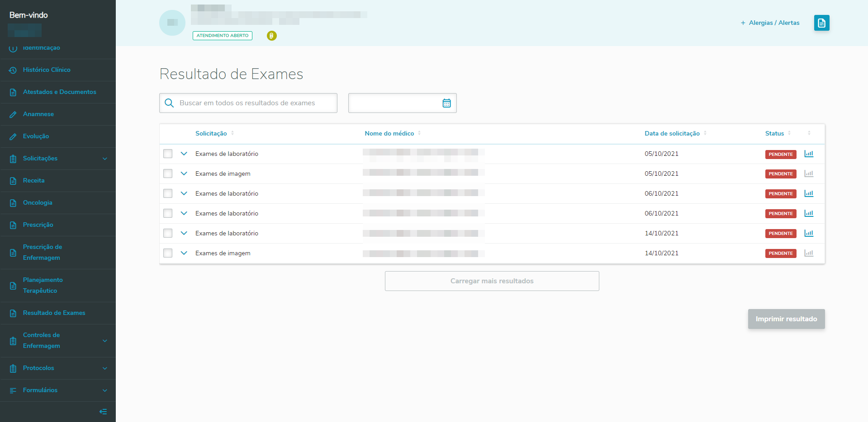Expand the Solicitações sidebar submenu chevron
The height and width of the screenshot is (422, 868).
(x=105, y=159)
